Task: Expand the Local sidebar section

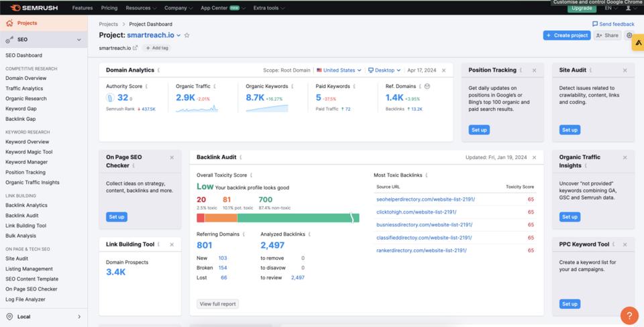Action: coord(79,317)
